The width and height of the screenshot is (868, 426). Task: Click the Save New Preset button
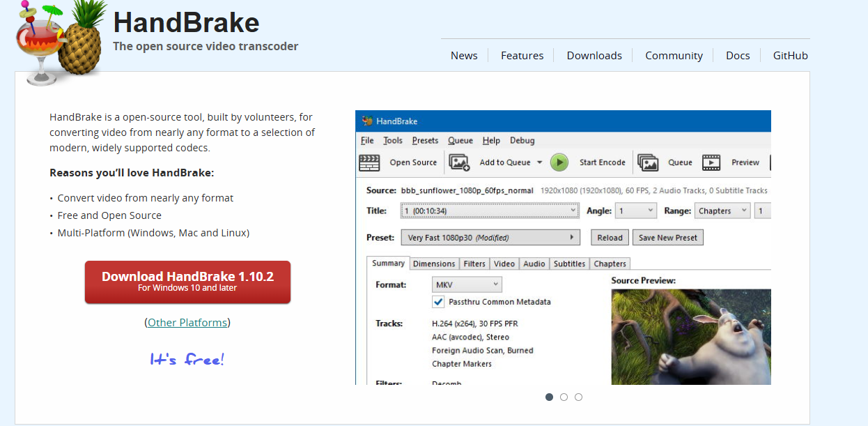668,238
